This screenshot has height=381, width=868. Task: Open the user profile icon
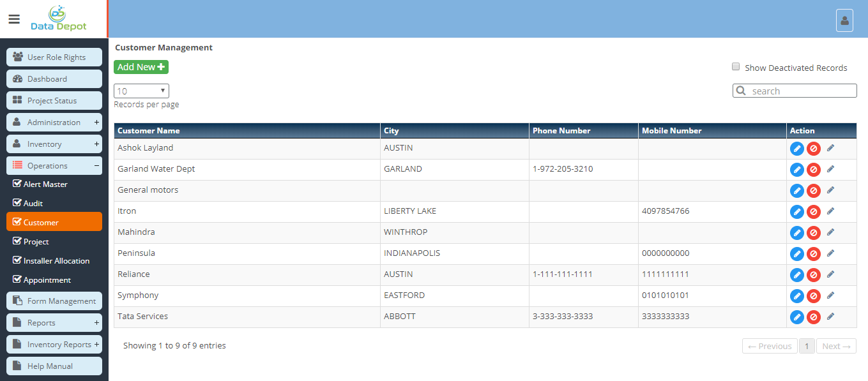tap(844, 20)
